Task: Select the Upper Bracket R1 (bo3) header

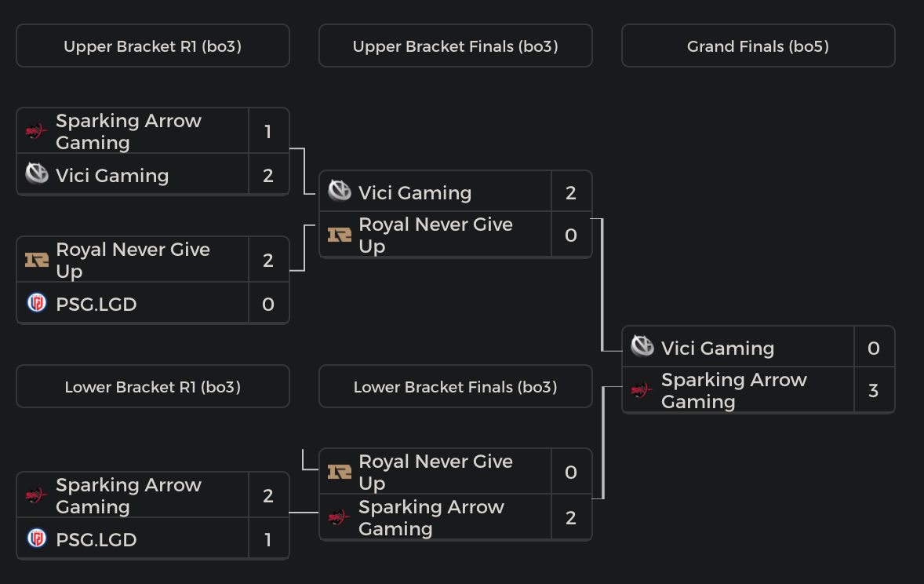Action: (153, 46)
